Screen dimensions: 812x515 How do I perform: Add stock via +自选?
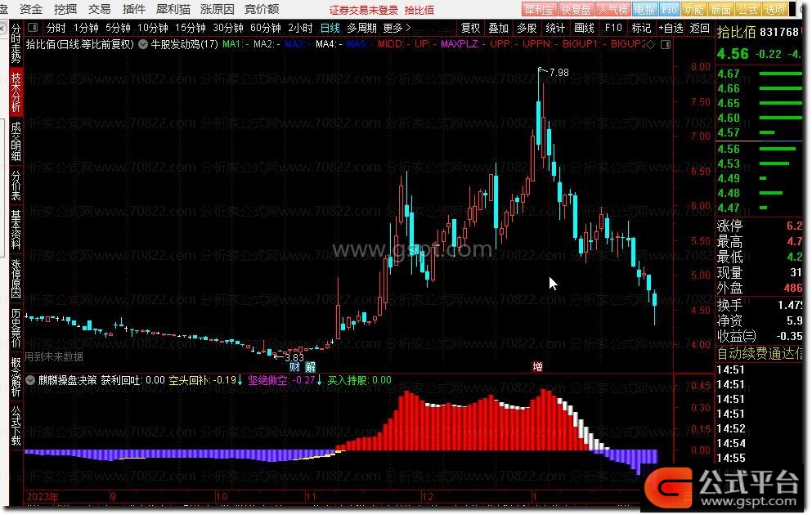point(671,28)
